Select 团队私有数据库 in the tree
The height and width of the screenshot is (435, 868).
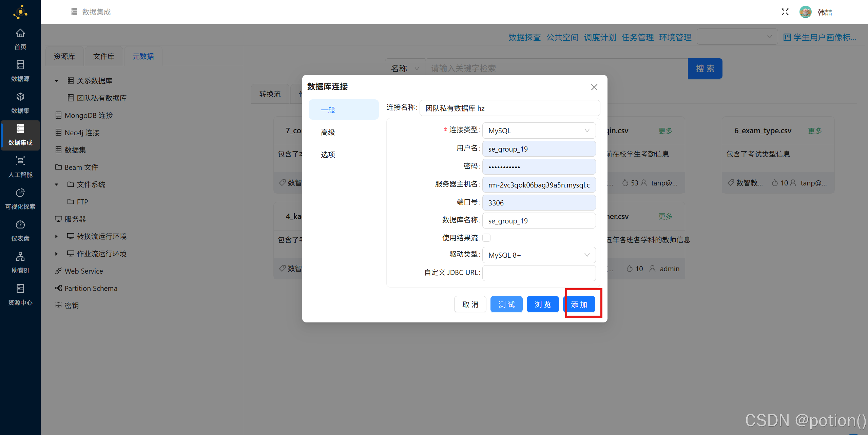coord(101,98)
